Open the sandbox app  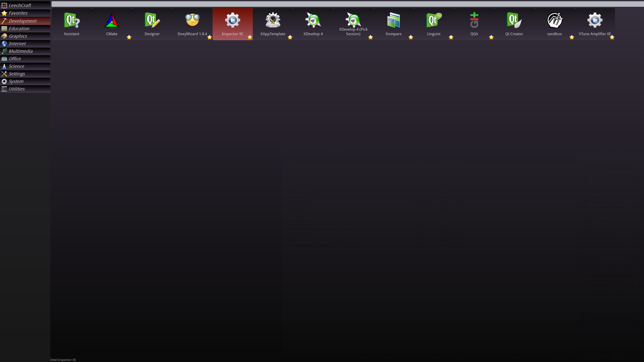(555, 24)
